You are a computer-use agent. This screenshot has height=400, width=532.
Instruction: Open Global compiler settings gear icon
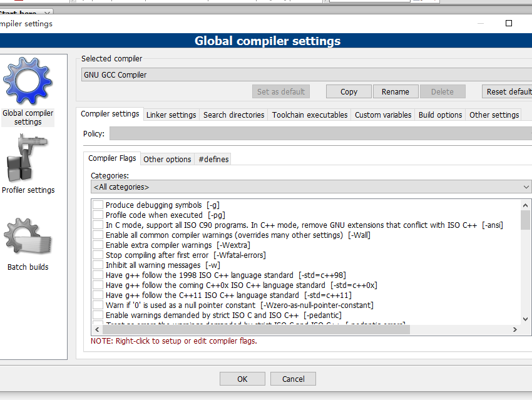pos(28,81)
